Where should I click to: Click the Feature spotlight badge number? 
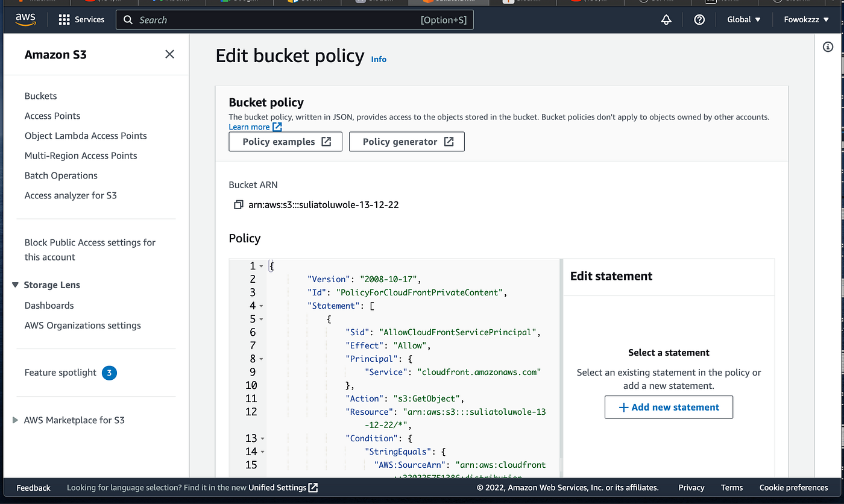109,373
